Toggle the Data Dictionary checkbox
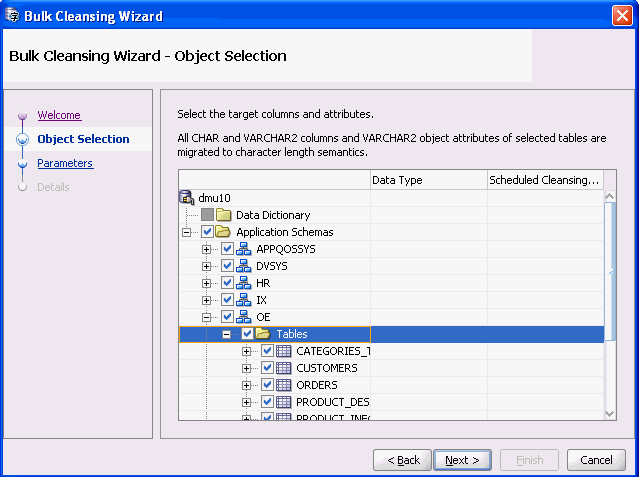 point(207,214)
